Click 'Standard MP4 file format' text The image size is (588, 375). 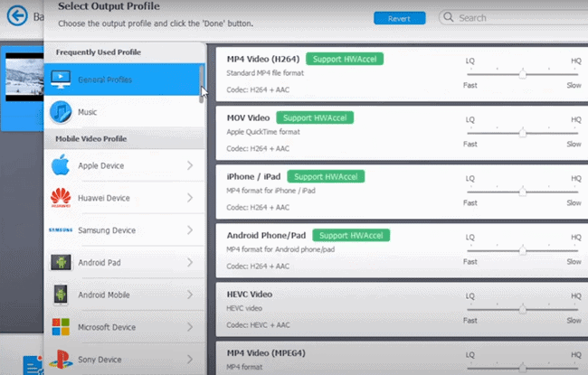point(265,73)
